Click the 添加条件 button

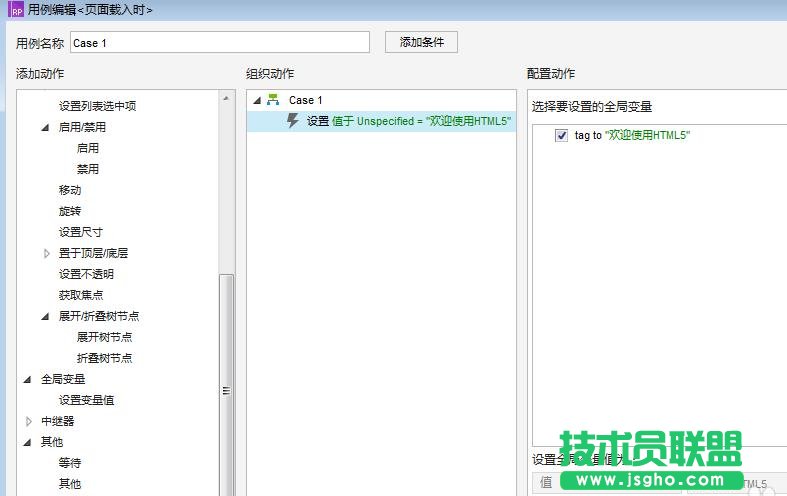click(x=421, y=42)
